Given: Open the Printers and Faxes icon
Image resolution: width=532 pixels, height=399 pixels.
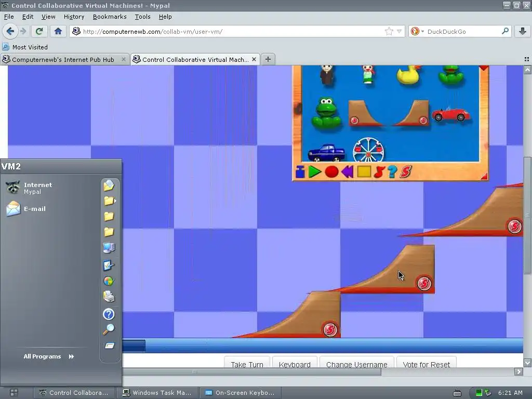Looking at the screenshot, I should pos(109,297).
